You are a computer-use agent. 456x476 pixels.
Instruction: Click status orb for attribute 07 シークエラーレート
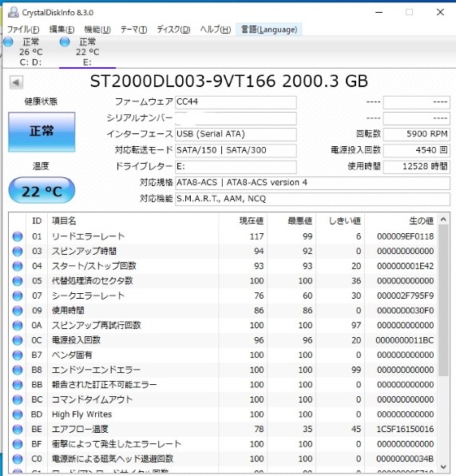point(18,296)
